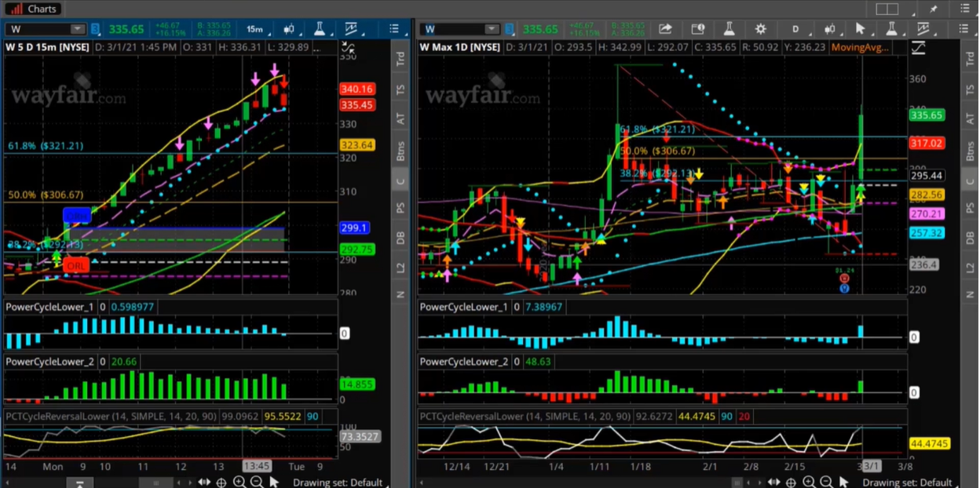Toggle left chart price axis scale icon
This screenshot has width=980, height=488.
[x=348, y=48]
